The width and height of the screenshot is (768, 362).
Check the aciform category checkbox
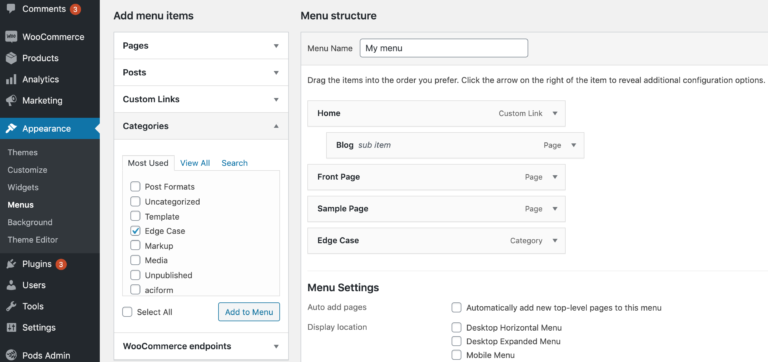pyautogui.click(x=135, y=290)
